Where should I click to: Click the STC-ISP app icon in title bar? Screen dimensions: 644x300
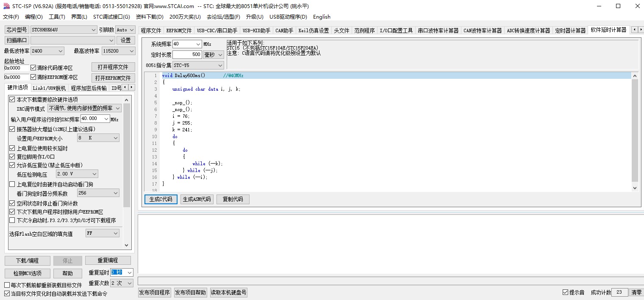pyautogui.click(x=6, y=6)
